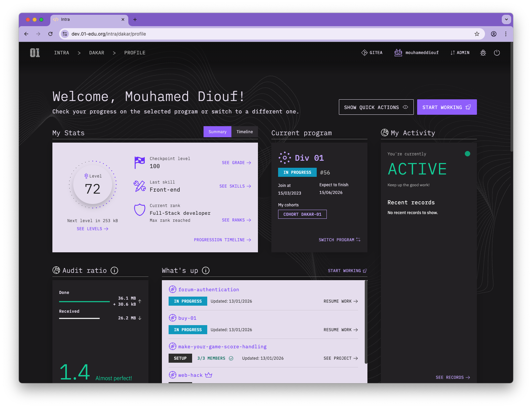Click the 01 logo in header
The image size is (532, 408).
(x=35, y=53)
